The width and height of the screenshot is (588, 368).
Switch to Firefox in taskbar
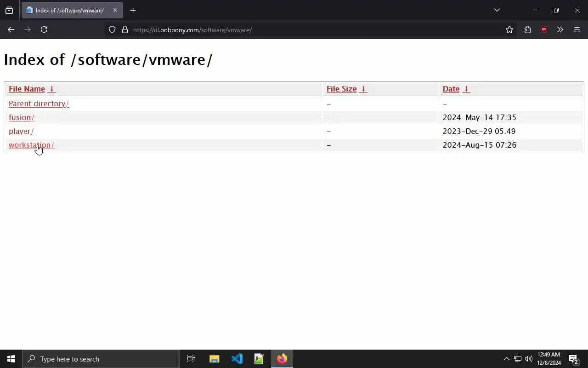[282, 359]
